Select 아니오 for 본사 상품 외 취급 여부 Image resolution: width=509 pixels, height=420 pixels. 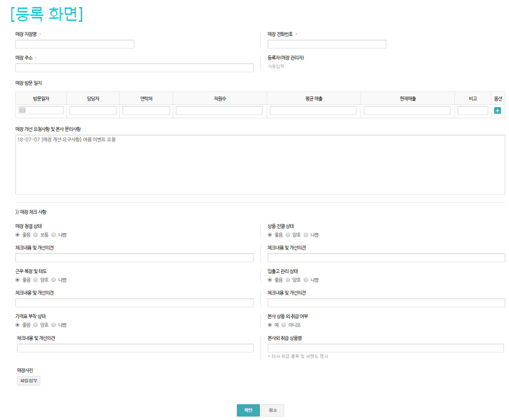tap(284, 325)
